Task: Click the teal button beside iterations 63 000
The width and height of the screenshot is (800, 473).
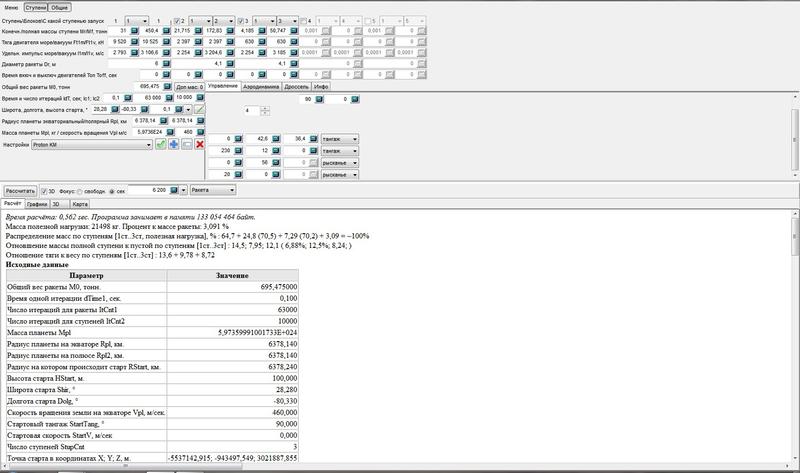Action: tap(169, 97)
